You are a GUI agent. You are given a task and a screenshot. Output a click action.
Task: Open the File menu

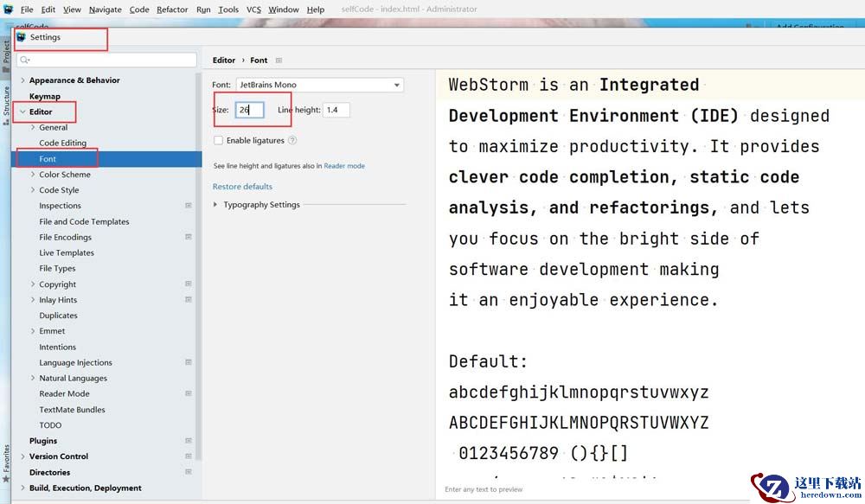tap(27, 10)
